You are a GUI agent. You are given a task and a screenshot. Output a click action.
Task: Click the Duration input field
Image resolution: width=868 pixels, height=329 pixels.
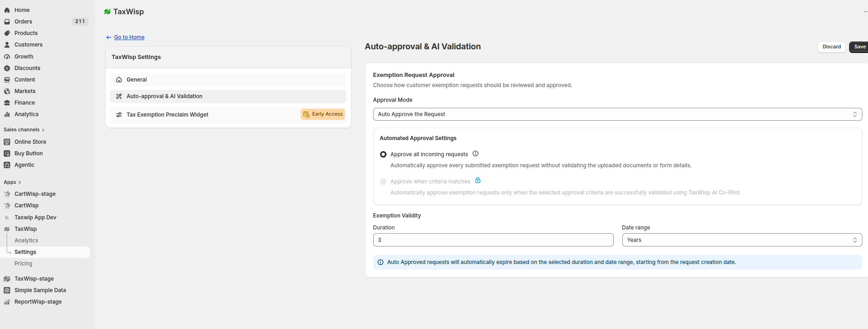point(493,240)
